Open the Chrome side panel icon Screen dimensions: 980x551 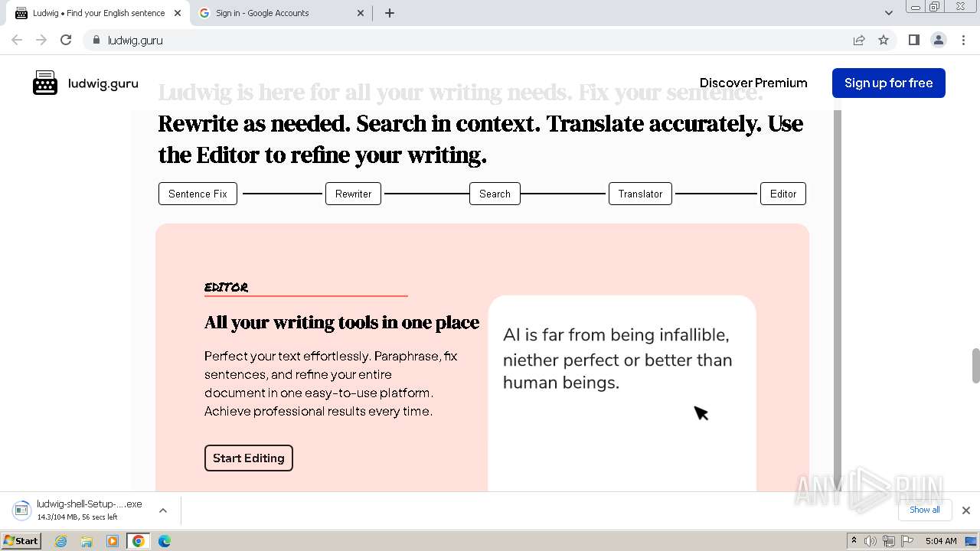click(913, 40)
